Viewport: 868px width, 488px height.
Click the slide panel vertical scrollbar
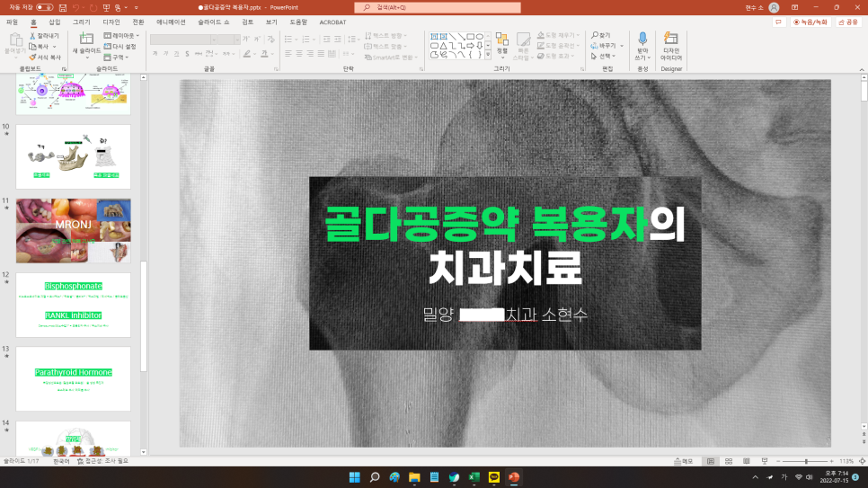(144, 316)
